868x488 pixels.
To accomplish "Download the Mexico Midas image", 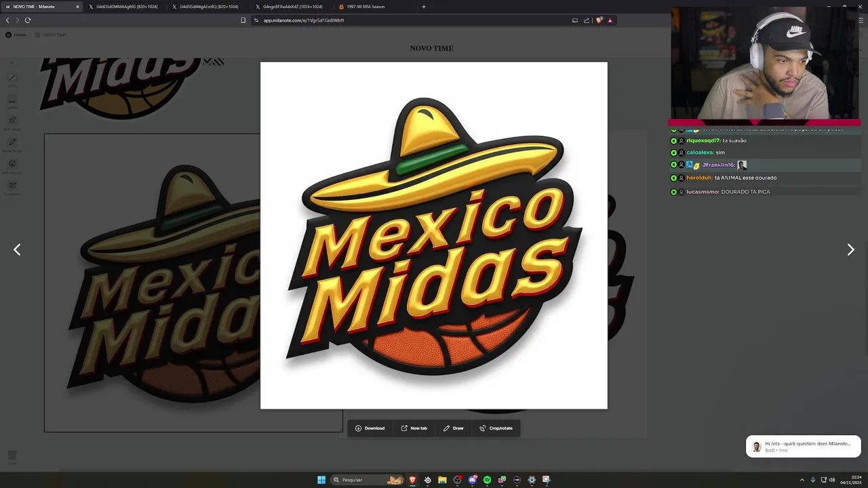I will click(370, 428).
